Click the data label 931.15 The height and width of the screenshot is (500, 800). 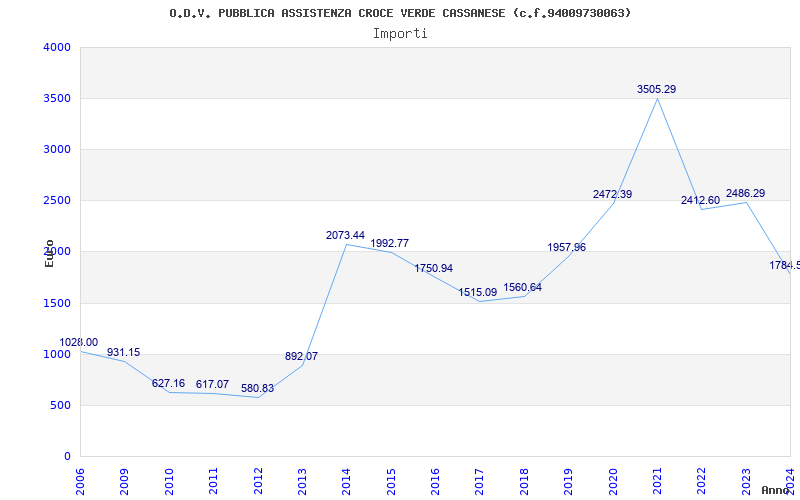pos(123,353)
